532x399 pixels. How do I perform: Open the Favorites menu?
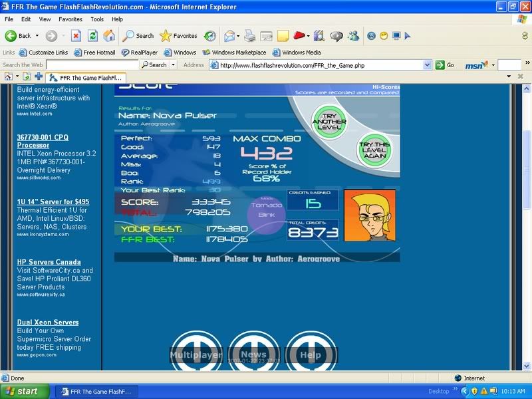(70, 19)
